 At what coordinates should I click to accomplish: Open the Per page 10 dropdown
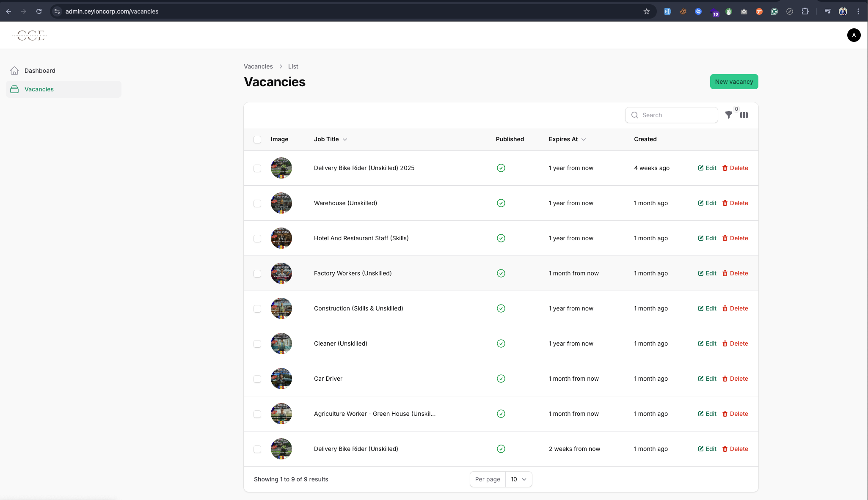518,479
